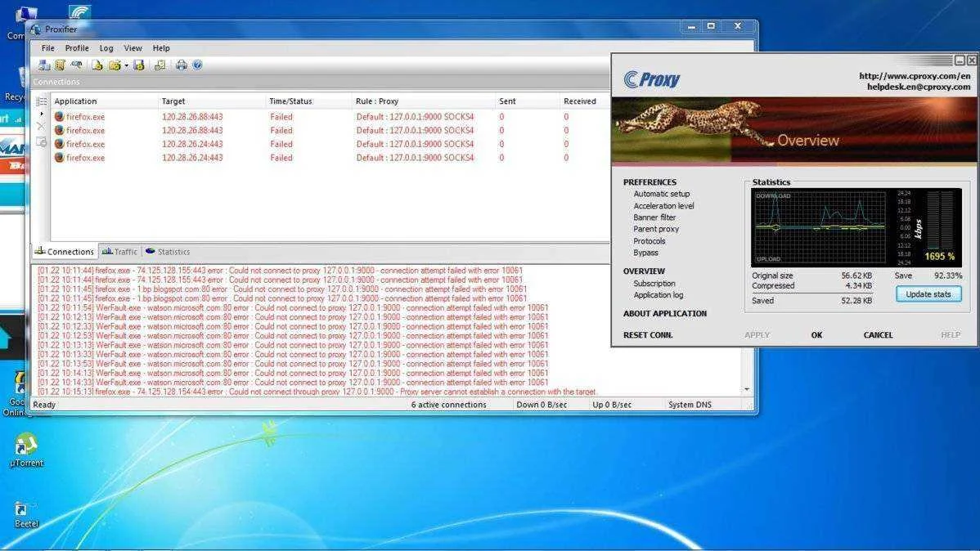980x551 pixels.
Task: Open Banner filter preference
Action: click(x=654, y=217)
